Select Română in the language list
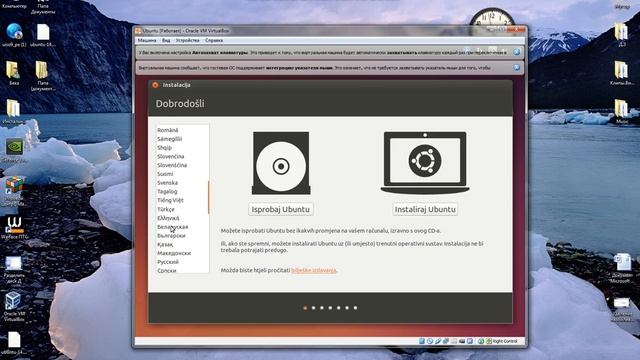Viewport: 640px width, 360px height. (168, 130)
